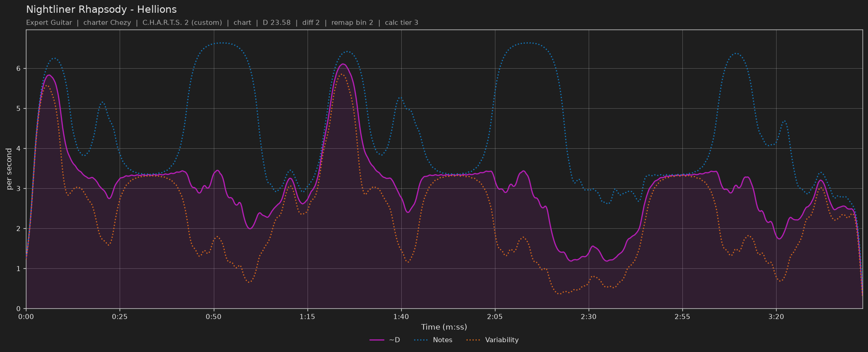Click the 'diff 2' subtitle entry
The width and height of the screenshot is (868, 352).
tap(311, 23)
